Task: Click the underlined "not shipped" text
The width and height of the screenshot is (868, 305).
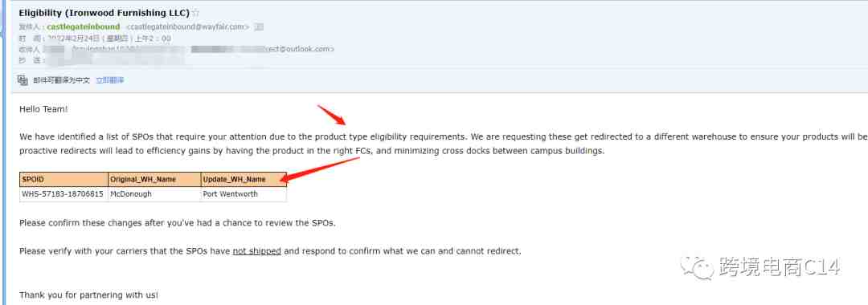Action: coord(257,251)
